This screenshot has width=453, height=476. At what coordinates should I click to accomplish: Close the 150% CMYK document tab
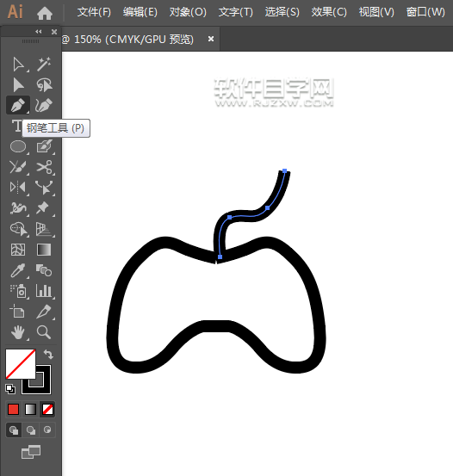tap(210, 39)
